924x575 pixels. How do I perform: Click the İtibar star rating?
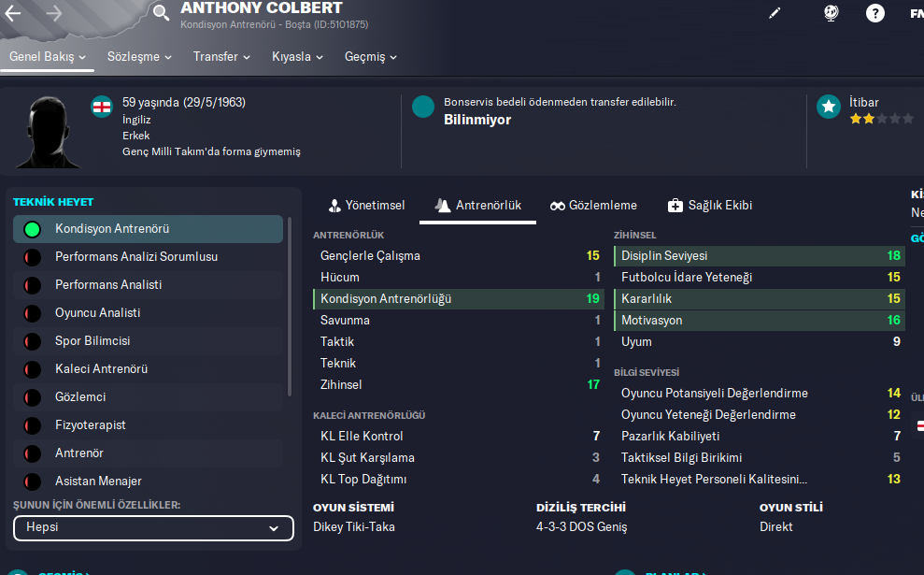pyautogui.click(x=881, y=120)
